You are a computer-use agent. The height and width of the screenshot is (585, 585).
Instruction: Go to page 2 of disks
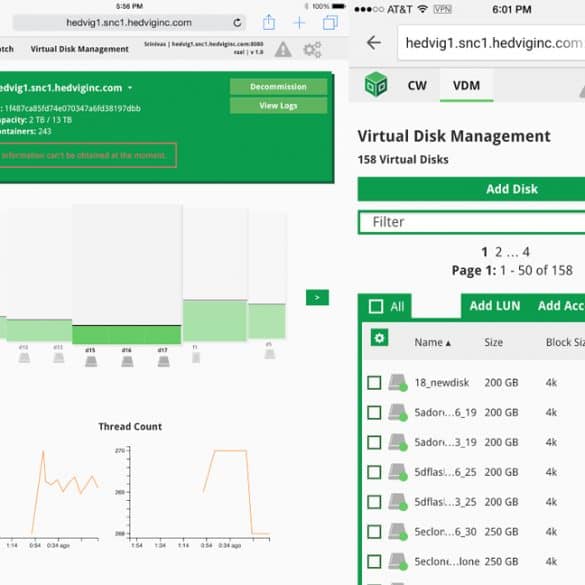pyautogui.click(x=498, y=252)
